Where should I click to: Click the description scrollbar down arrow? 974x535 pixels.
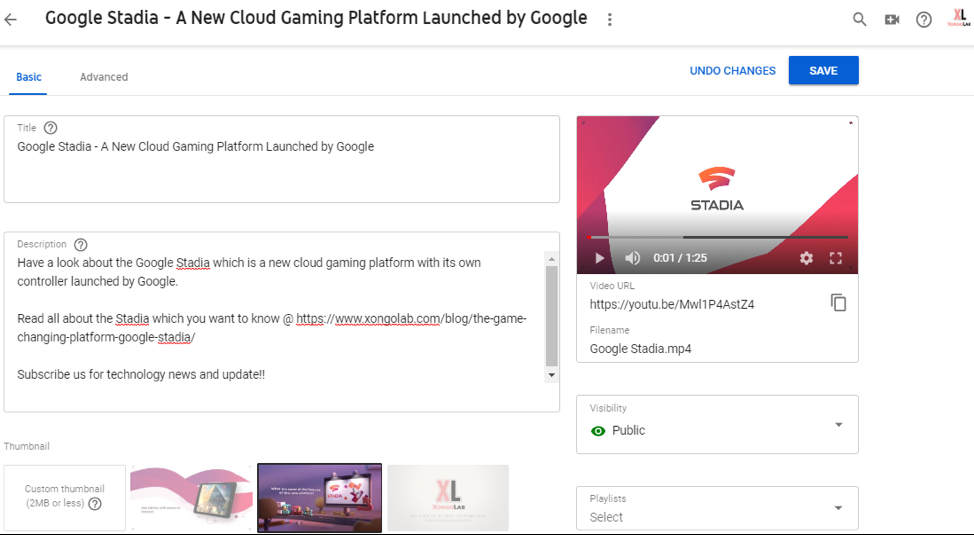point(552,375)
